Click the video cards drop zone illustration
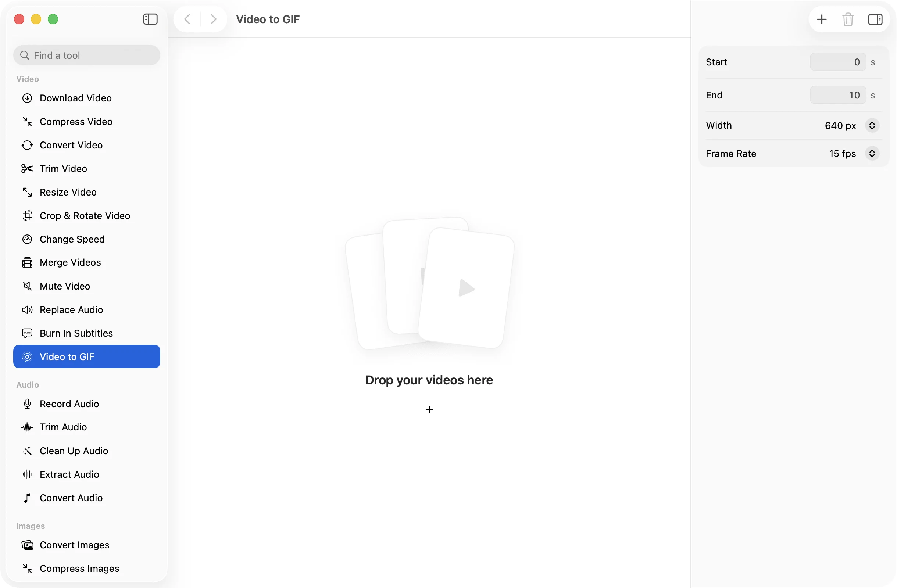Image resolution: width=897 pixels, height=588 pixels. click(430, 283)
